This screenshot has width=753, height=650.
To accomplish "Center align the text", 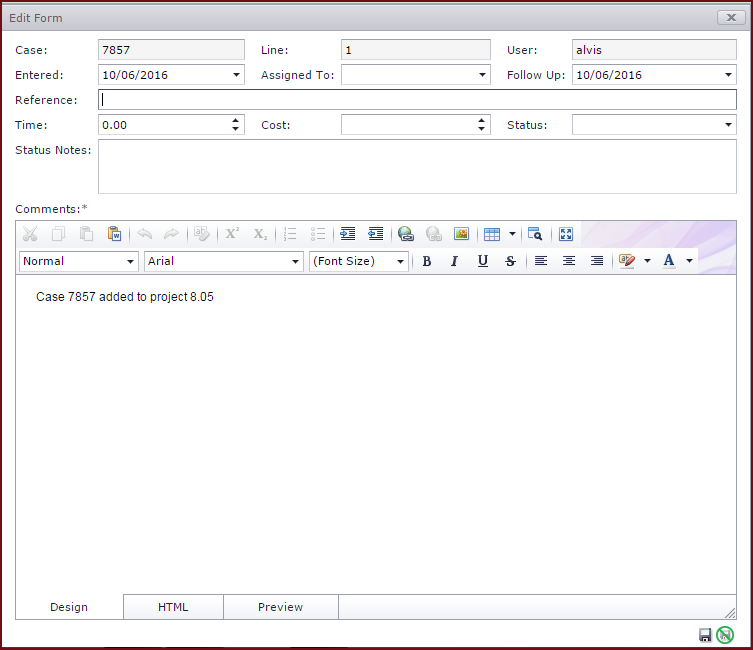I will click(569, 261).
